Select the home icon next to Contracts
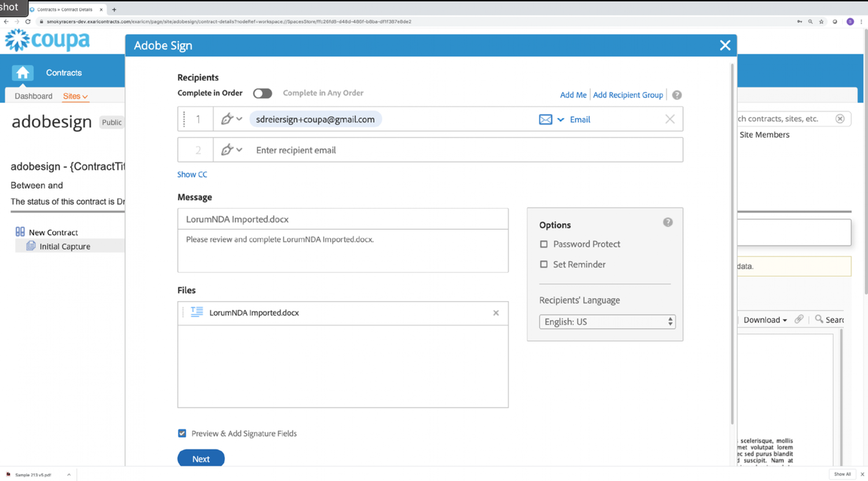This screenshot has width=868, height=481. (x=22, y=72)
